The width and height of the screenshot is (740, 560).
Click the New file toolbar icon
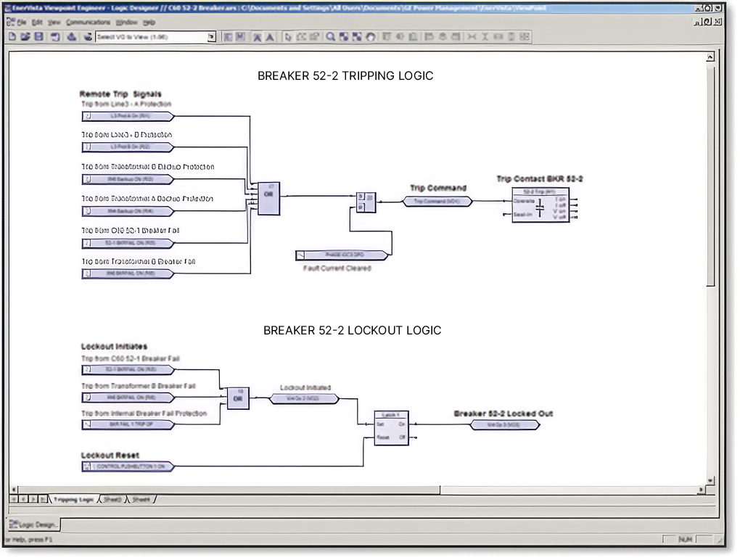(x=13, y=37)
